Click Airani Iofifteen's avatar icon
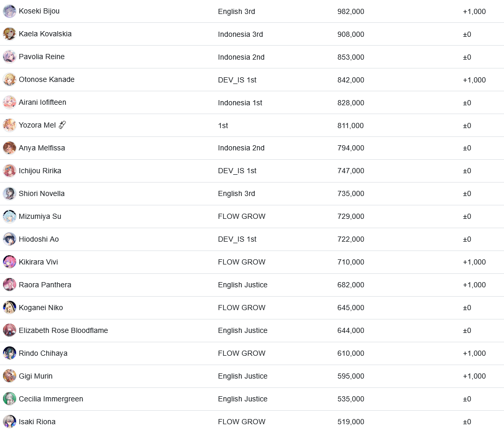The image size is (504, 432). pyautogui.click(x=9, y=103)
